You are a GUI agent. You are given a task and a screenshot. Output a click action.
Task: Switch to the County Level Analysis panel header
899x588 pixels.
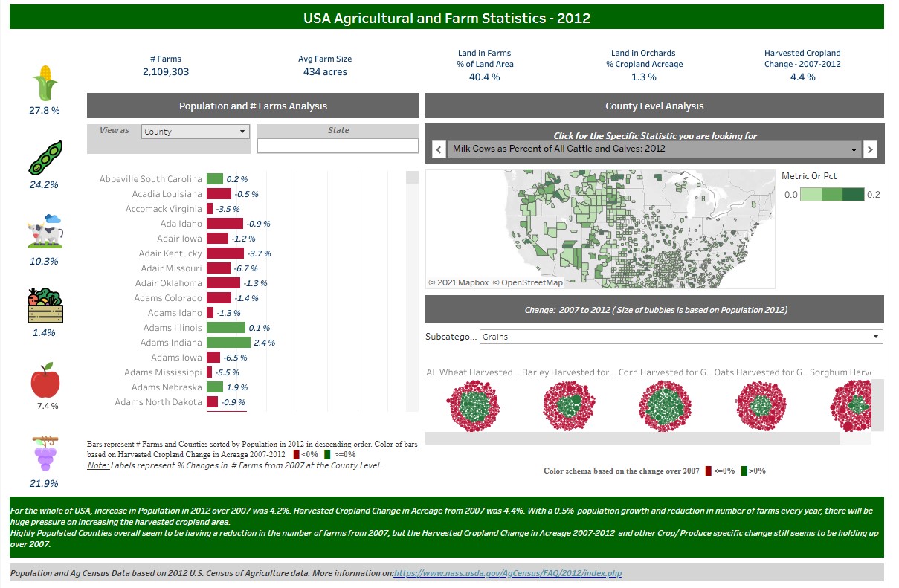(654, 106)
